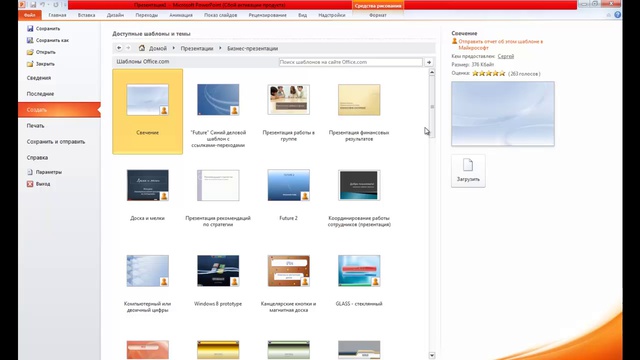
Task: Click the template list scrollbar thumb
Action: (432, 108)
